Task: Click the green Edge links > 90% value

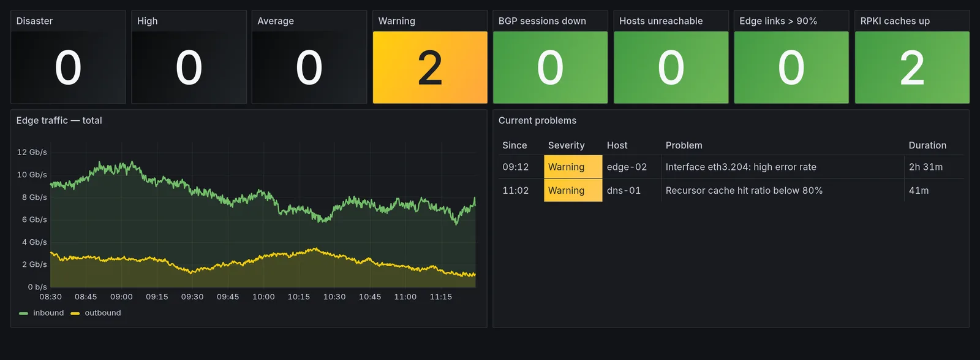Action: tap(791, 67)
